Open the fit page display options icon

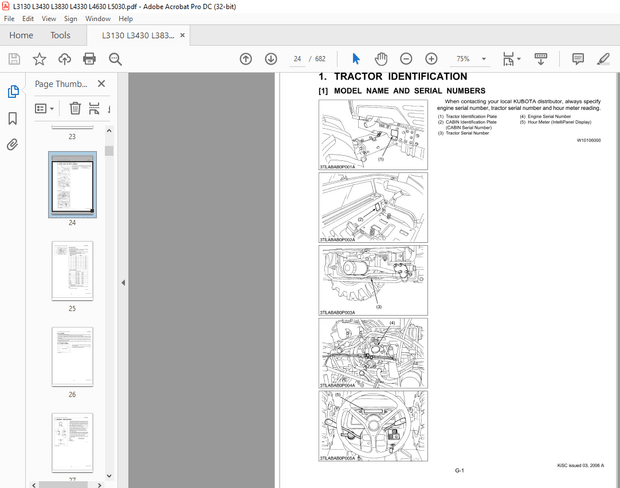508,59
